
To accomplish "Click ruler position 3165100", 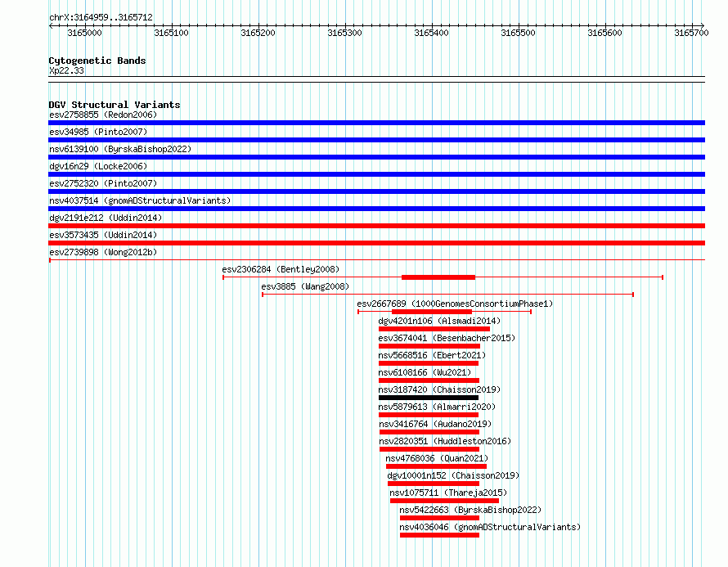I will pos(171,33).
